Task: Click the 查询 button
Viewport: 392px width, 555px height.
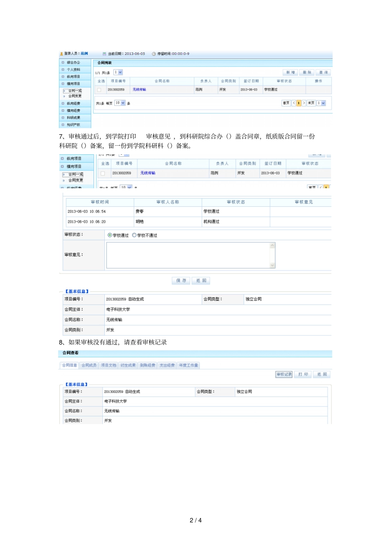Action: click(324, 73)
